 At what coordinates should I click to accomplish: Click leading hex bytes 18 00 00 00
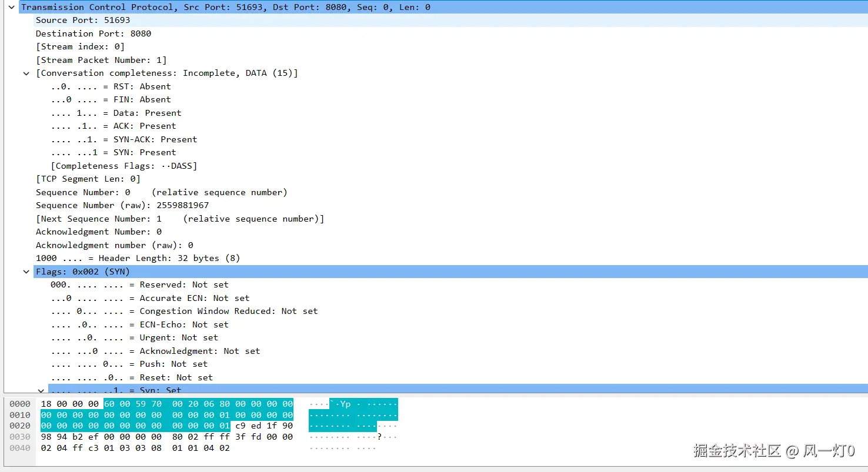[70, 404]
